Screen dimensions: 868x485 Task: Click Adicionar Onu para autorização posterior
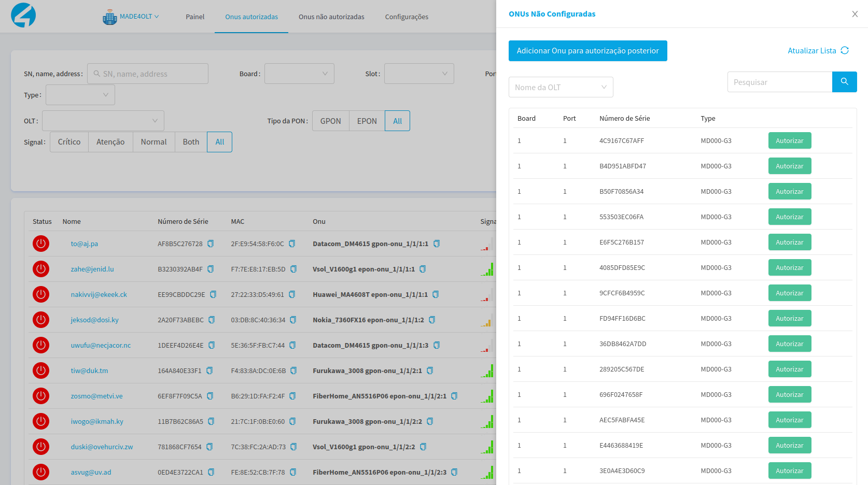pos(587,51)
